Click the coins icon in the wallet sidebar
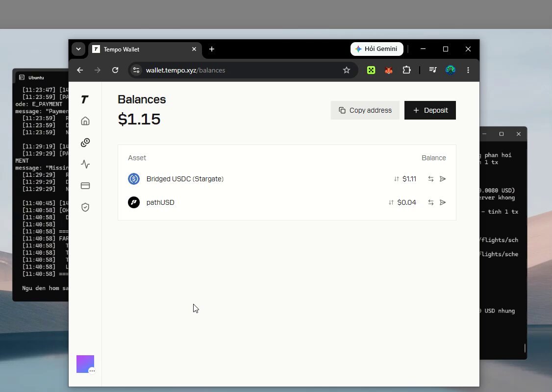The image size is (552, 392). [85, 143]
